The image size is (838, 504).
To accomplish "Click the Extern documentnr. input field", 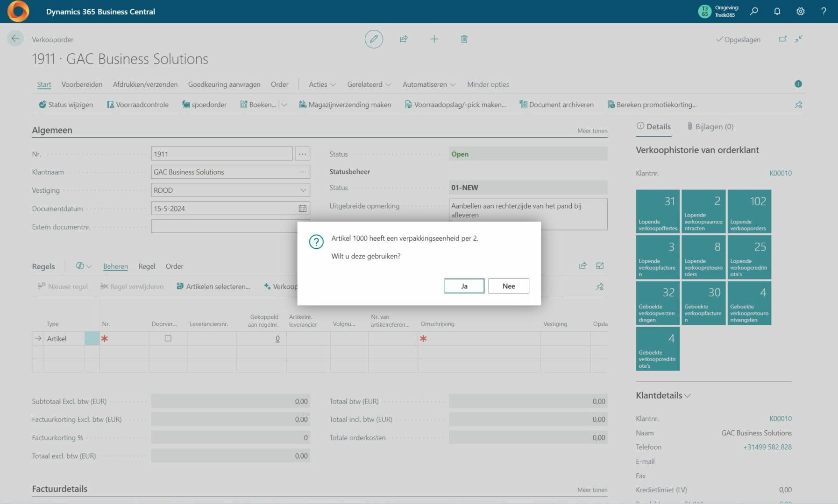I will pos(224,227).
